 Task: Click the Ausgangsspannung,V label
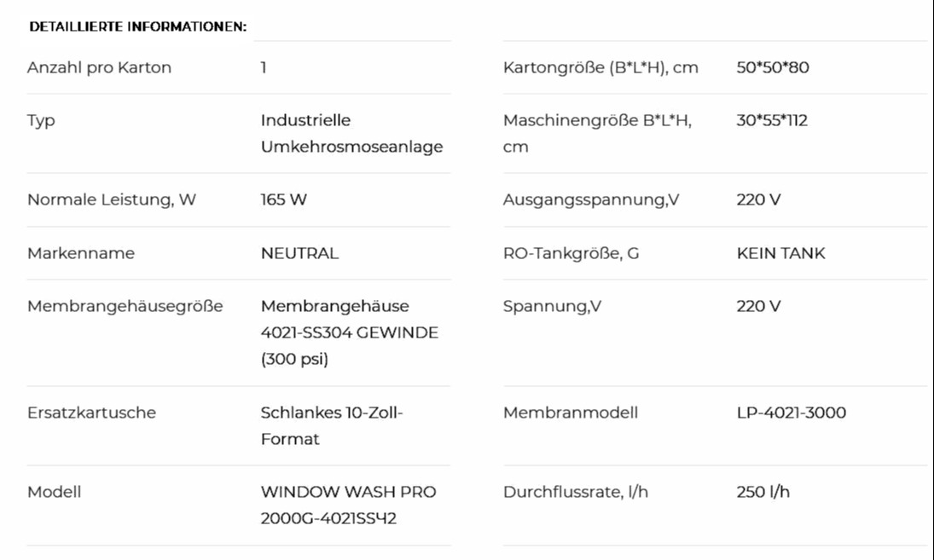pyautogui.click(x=591, y=200)
